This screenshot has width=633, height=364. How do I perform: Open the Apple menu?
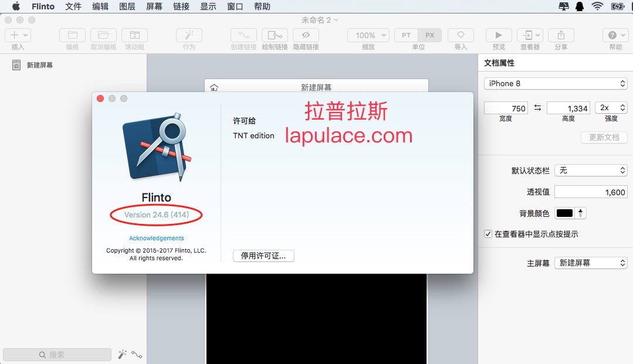click(x=16, y=6)
